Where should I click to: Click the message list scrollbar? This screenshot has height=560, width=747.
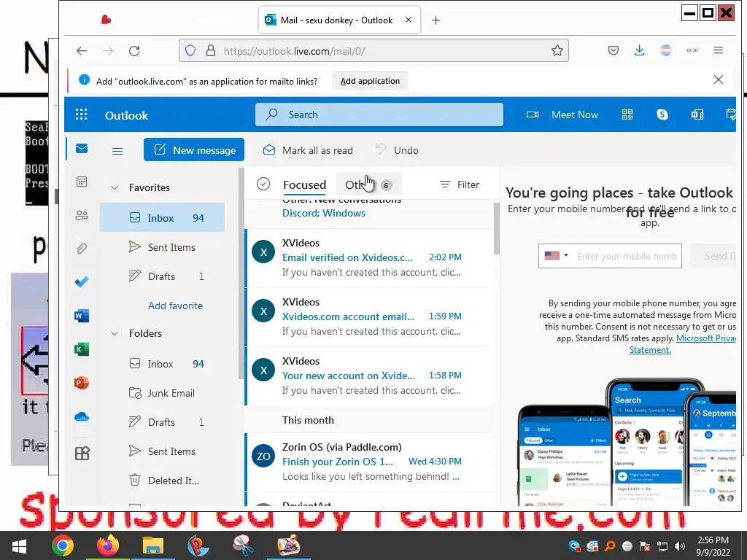point(496,228)
